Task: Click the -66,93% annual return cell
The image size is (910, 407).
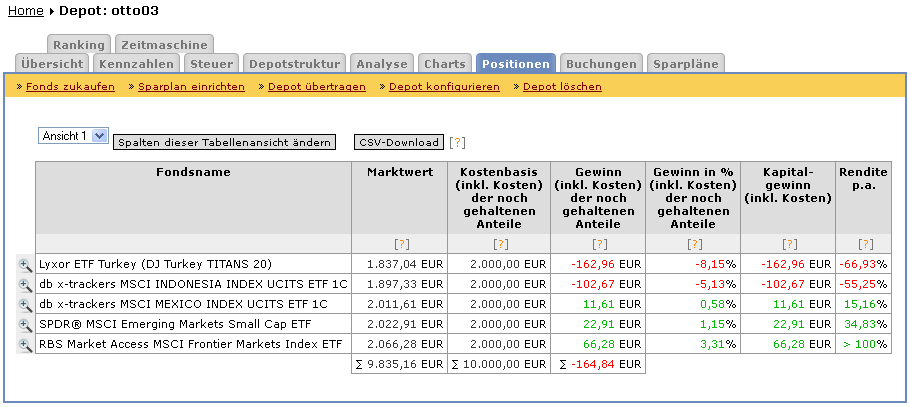Action: pos(864,265)
